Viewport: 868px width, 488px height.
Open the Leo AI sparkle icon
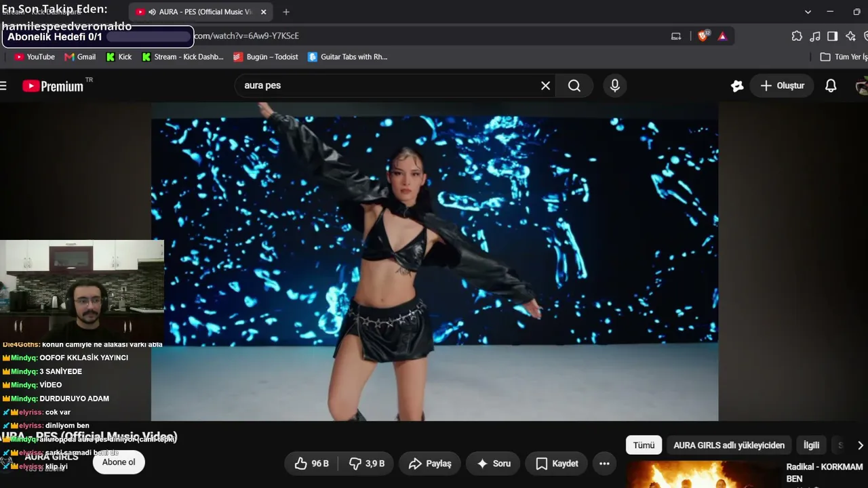pyautogui.click(x=850, y=36)
